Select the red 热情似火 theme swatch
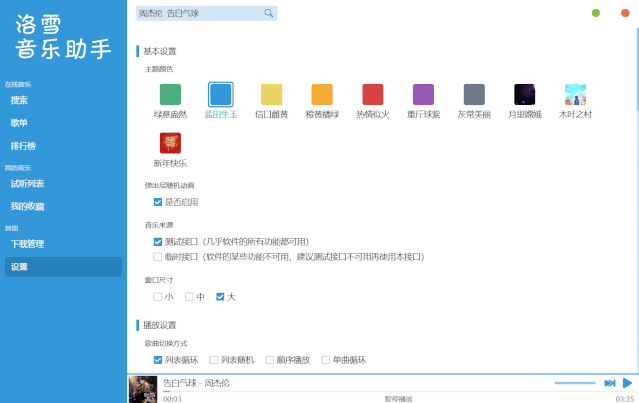639x403 pixels. pyautogui.click(x=372, y=95)
